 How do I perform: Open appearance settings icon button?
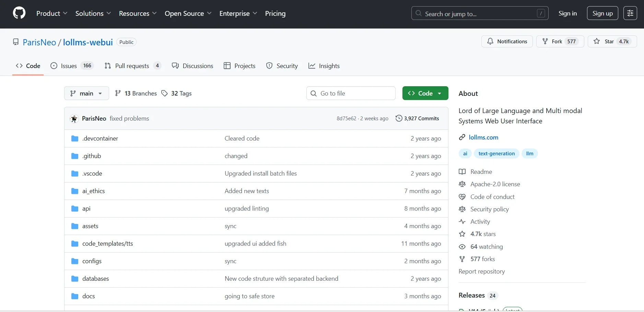(630, 13)
